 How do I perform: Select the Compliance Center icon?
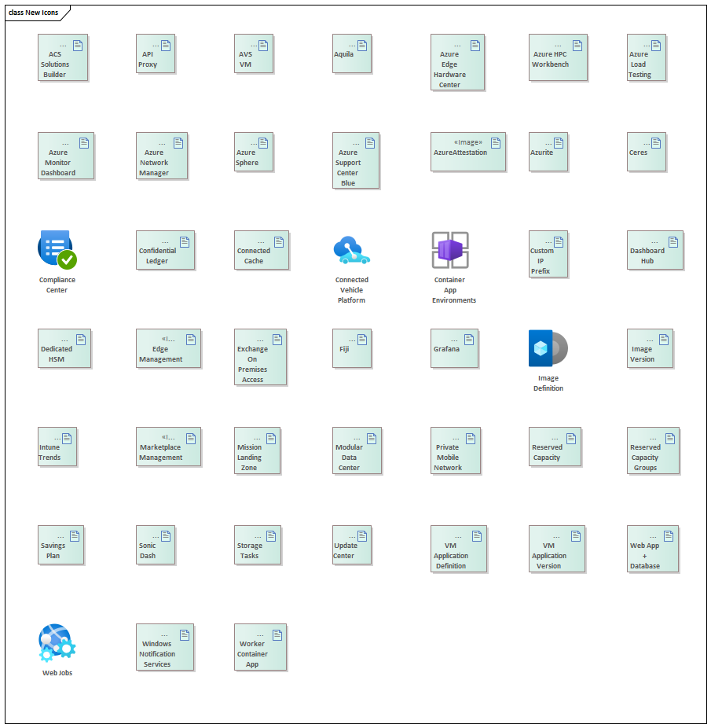pyautogui.click(x=57, y=250)
